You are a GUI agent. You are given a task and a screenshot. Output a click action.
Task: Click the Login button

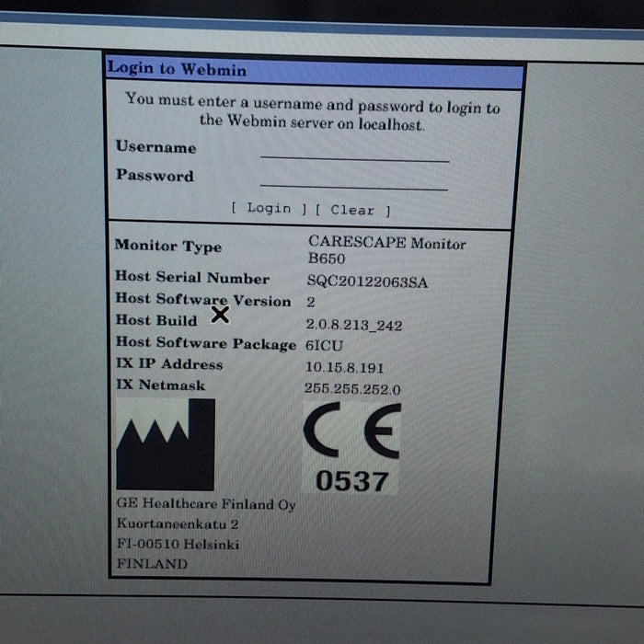tap(269, 208)
